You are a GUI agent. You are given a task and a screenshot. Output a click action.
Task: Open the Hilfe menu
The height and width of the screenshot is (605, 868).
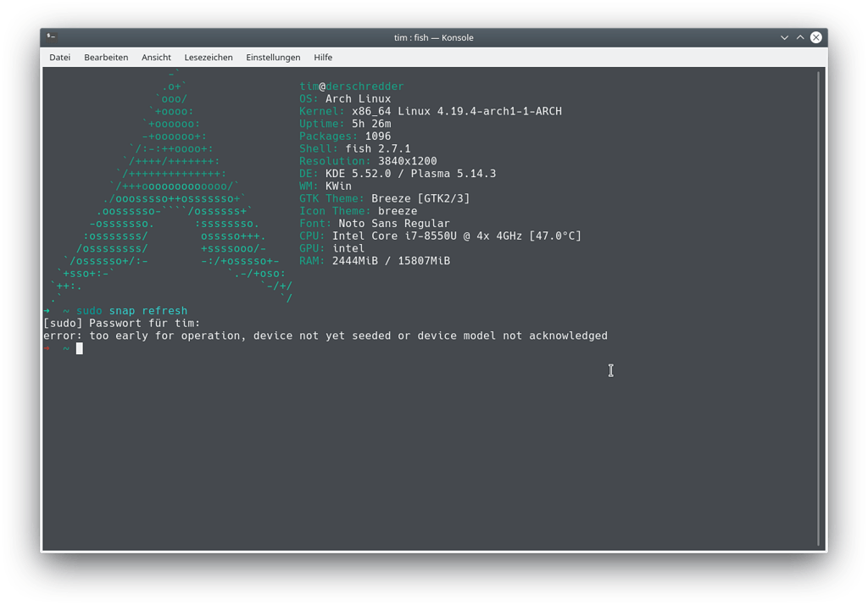[323, 58]
